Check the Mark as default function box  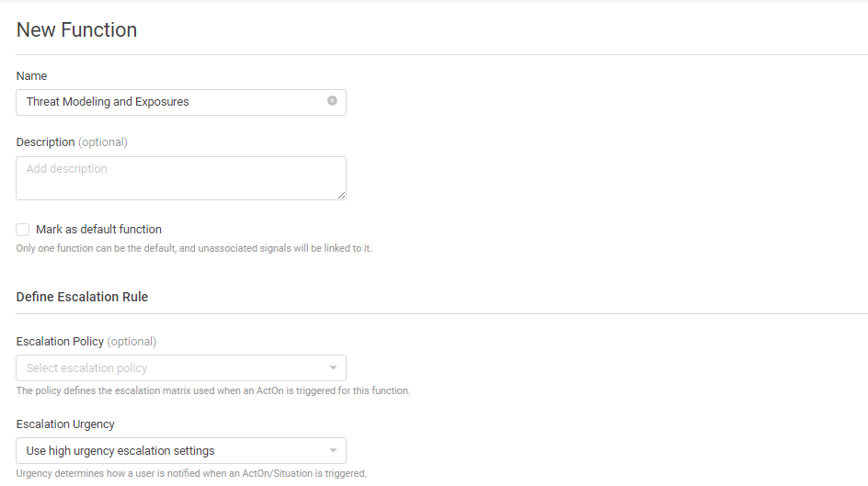click(x=23, y=230)
